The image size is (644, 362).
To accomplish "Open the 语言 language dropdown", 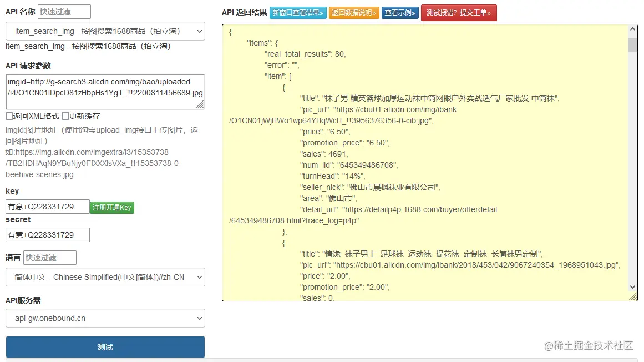I will tap(105, 277).
